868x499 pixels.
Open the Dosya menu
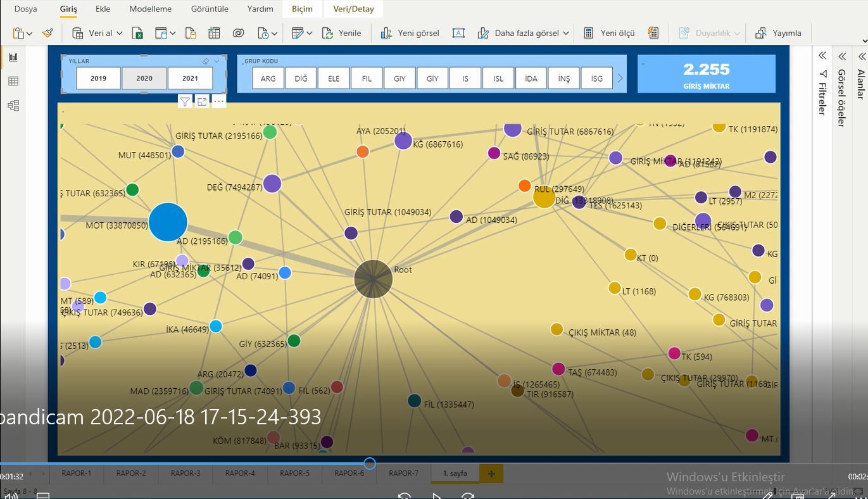tap(26, 9)
